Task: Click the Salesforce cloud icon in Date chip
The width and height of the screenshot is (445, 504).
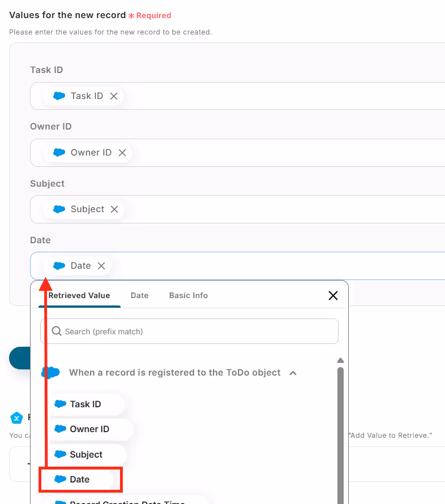Action: pos(59,265)
